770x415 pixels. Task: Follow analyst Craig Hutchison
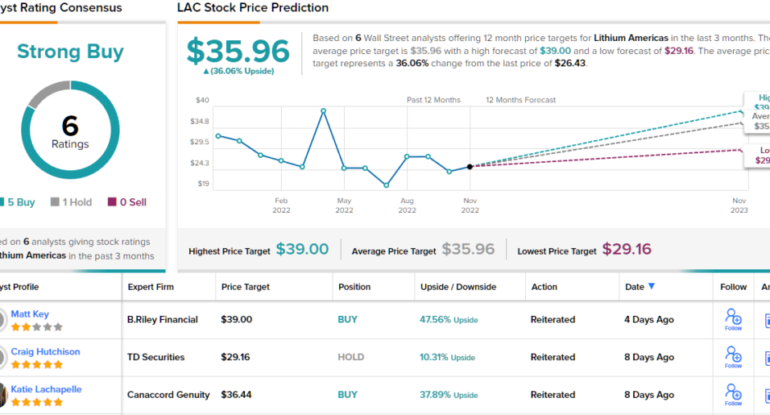tap(733, 357)
